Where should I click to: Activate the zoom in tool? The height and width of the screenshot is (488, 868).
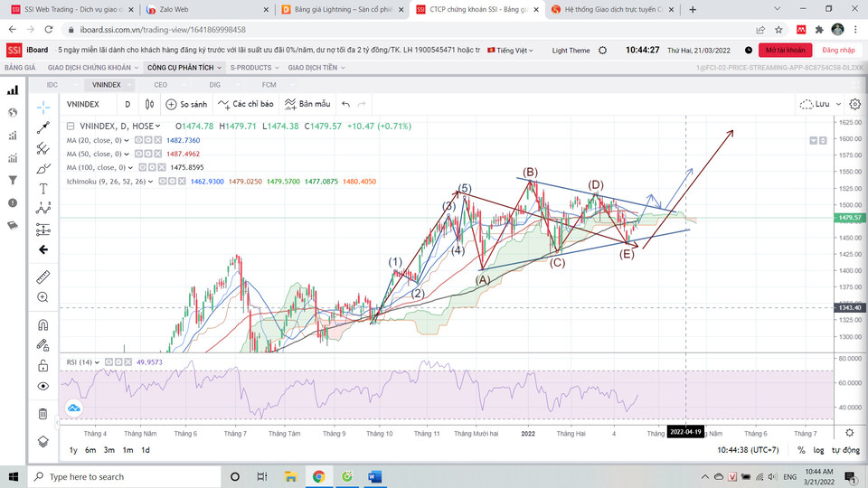click(x=42, y=297)
